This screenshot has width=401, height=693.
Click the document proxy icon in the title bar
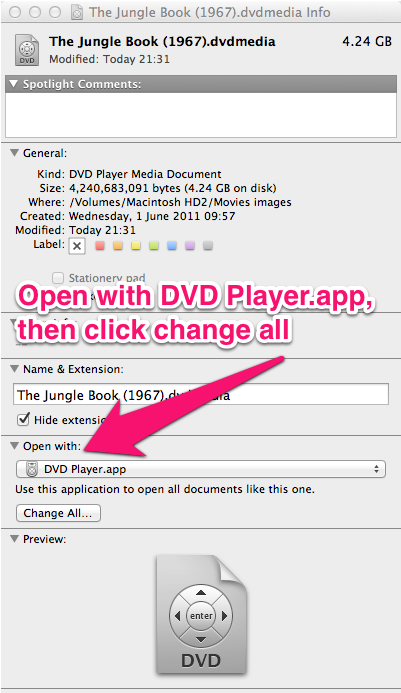77,13
